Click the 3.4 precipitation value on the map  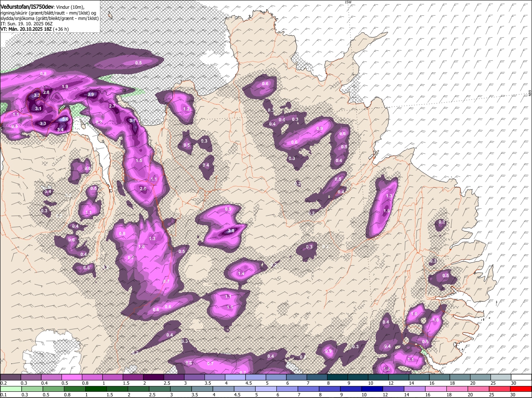tap(60, 130)
